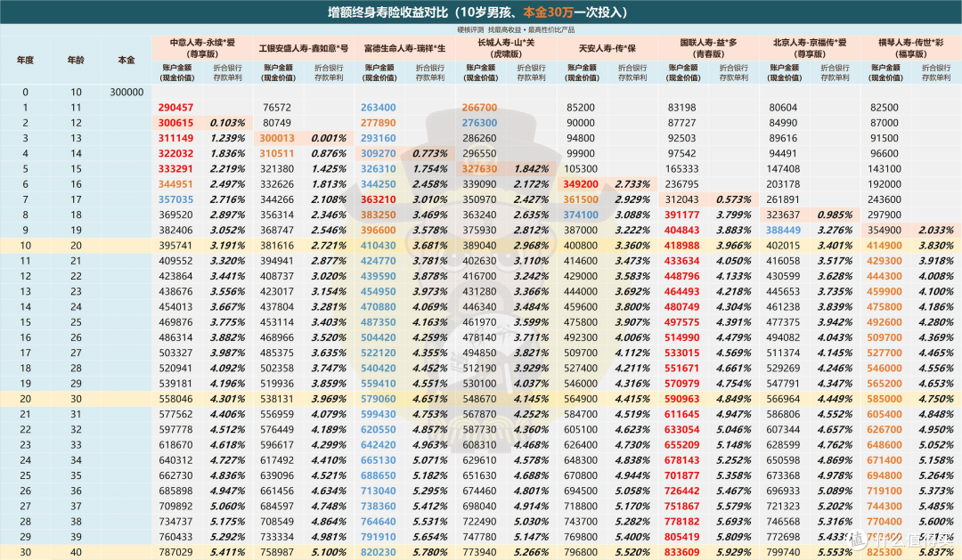Click the '天安人寿-传*保' product header
Viewport: 962px width, 560px height.
coord(607,48)
